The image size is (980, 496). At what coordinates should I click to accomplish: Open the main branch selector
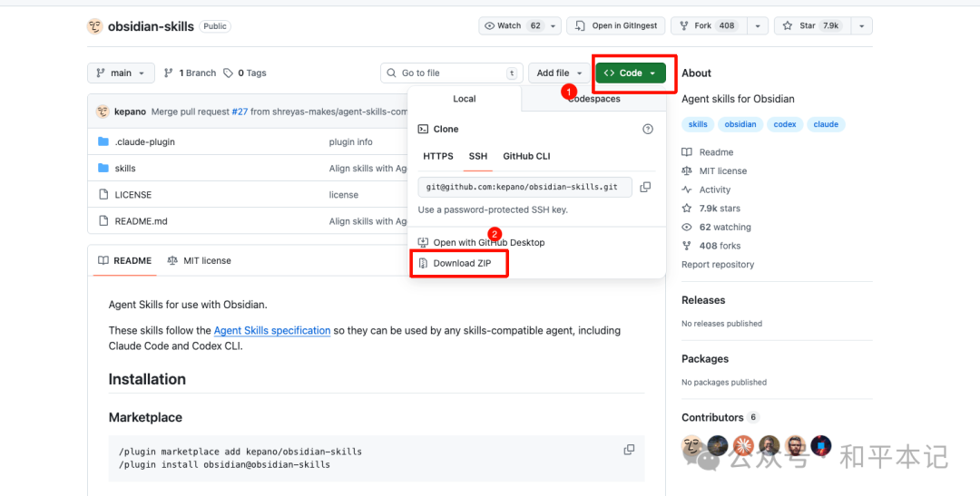pyautogui.click(x=121, y=73)
